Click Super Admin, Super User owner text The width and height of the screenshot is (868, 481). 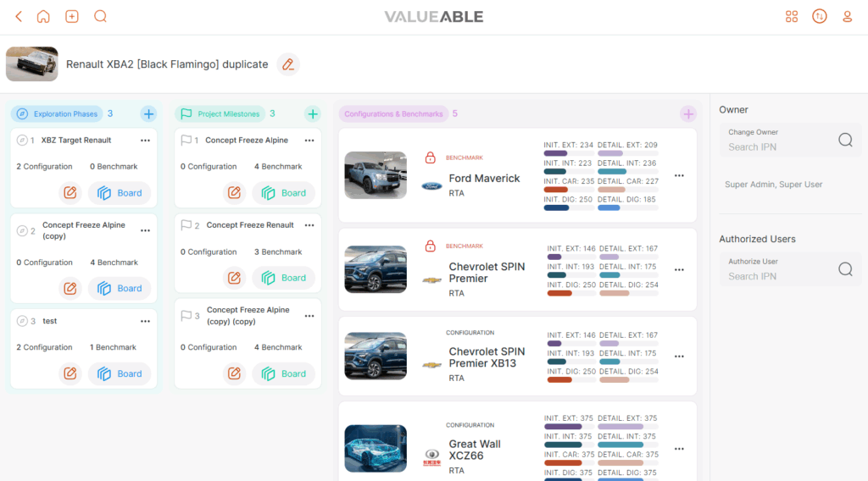click(x=773, y=185)
